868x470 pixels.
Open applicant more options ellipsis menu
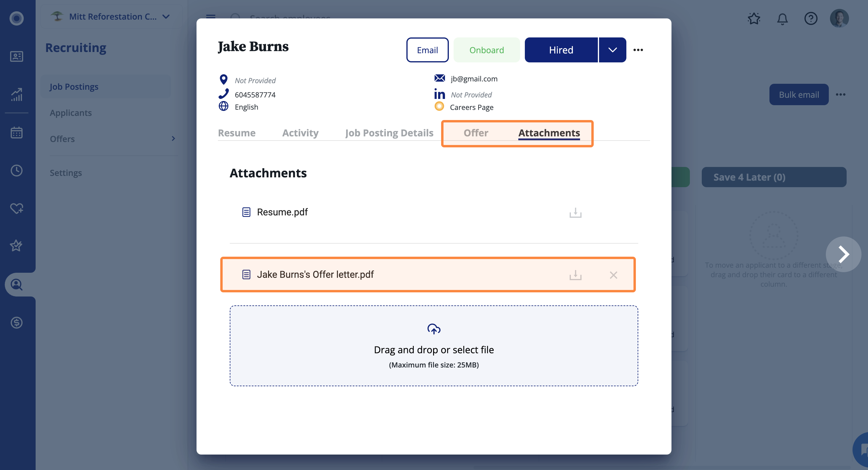(x=638, y=50)
